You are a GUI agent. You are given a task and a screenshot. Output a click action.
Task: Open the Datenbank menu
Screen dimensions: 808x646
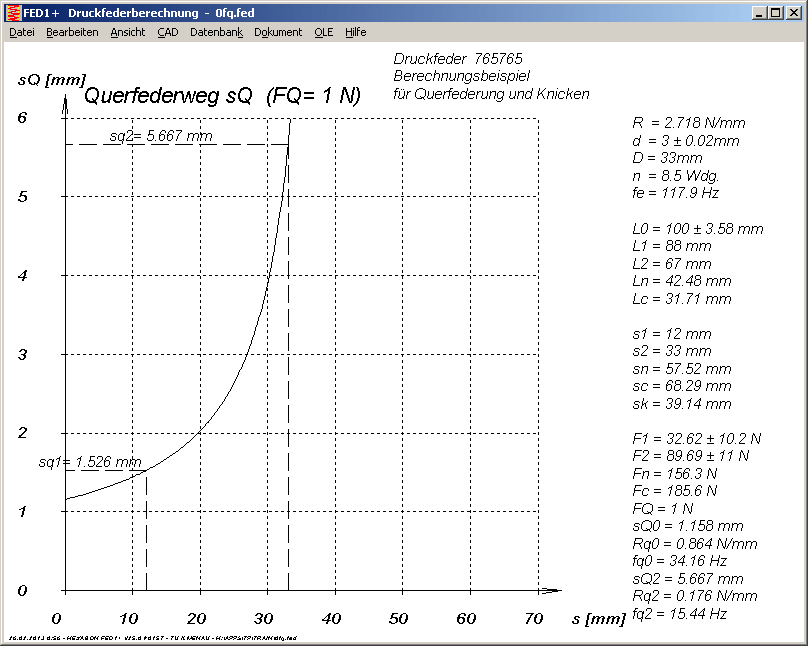click(x=216, y=32)
